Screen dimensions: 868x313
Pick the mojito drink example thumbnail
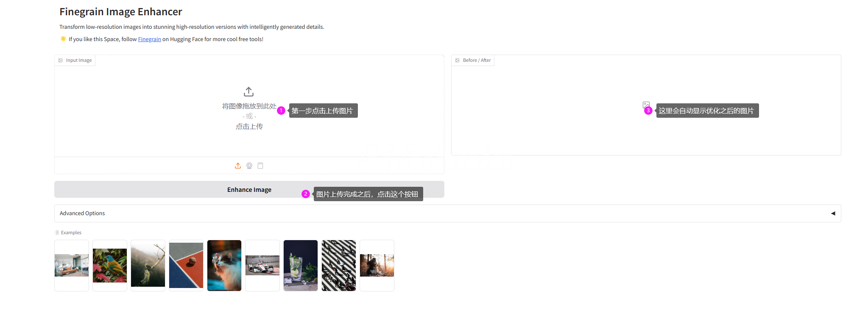301,266
